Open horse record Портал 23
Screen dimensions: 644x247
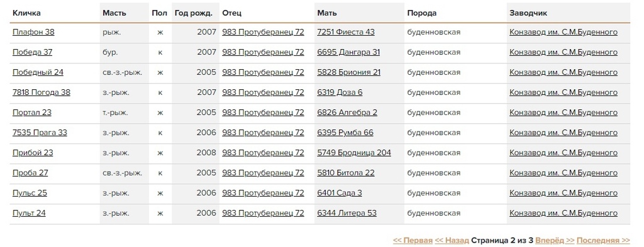(x=32, y=113)
